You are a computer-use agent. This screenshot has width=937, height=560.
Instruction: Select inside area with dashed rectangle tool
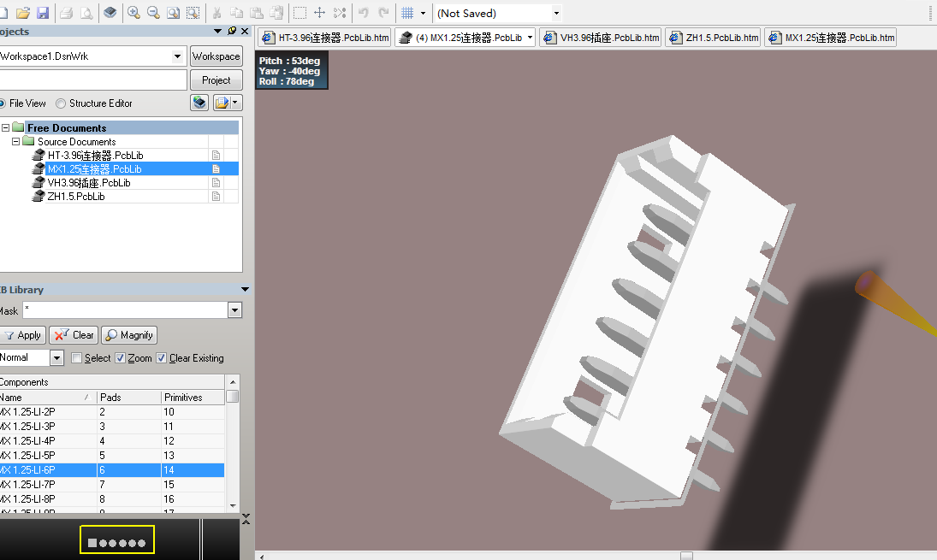(x=300, y=13)
